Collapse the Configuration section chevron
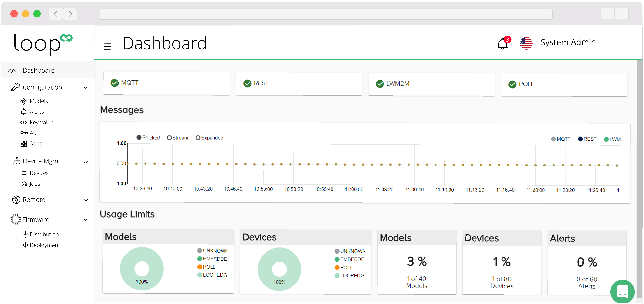The width and height of the screenshot is (644, 304). pyautogui.click(x=85, y=87)
